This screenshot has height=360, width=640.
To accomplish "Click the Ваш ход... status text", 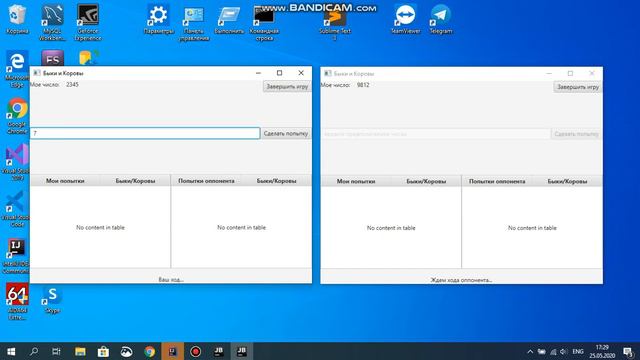I will coord(171,280).
